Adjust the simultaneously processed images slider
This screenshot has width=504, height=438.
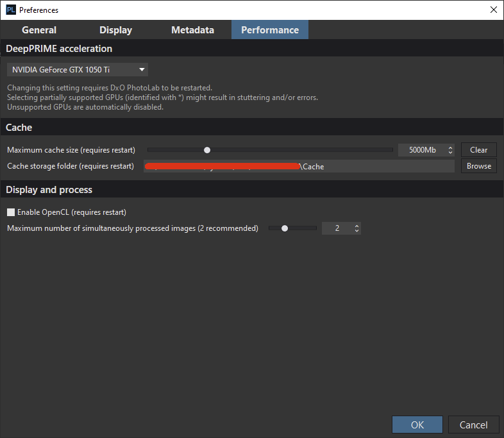(x=285, y=228)
